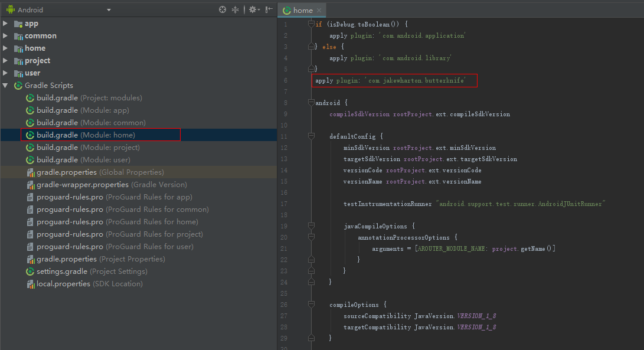The image size is (644, 350).
Task: Select the common module folder
Action: 41,36
